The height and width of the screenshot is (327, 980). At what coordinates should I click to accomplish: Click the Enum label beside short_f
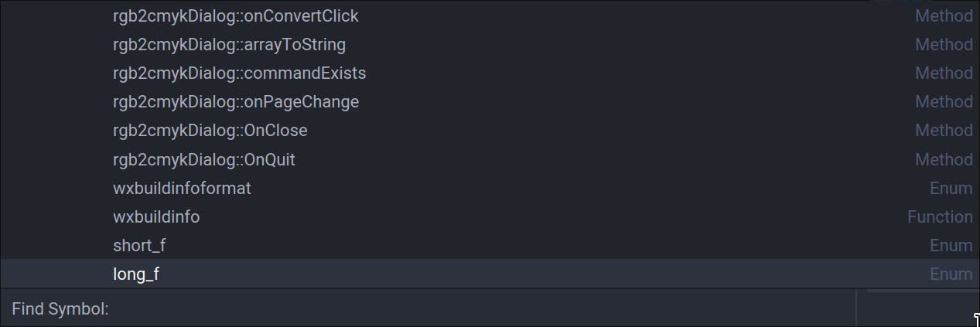pyautogui.click(x=951, y=245)
